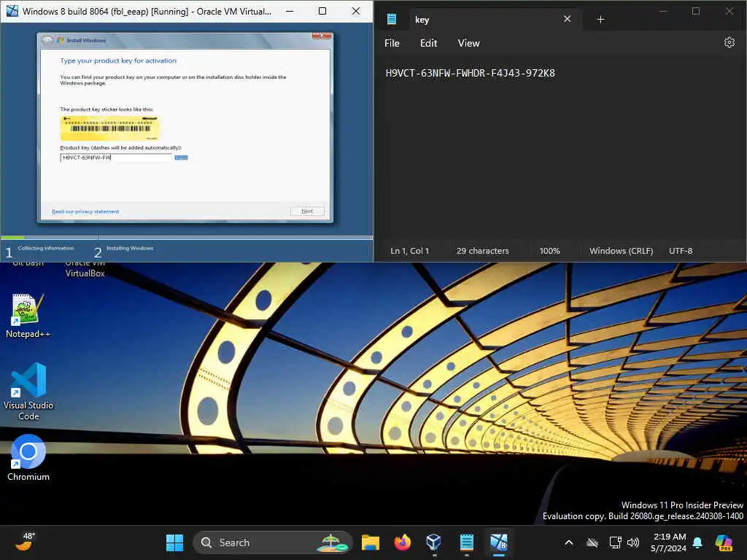Image resolution: width=747 pixels, height=560 pixels.
Task: Open the weather widget showing 48°
Action: pyautogui.click(x=26, y=542)
